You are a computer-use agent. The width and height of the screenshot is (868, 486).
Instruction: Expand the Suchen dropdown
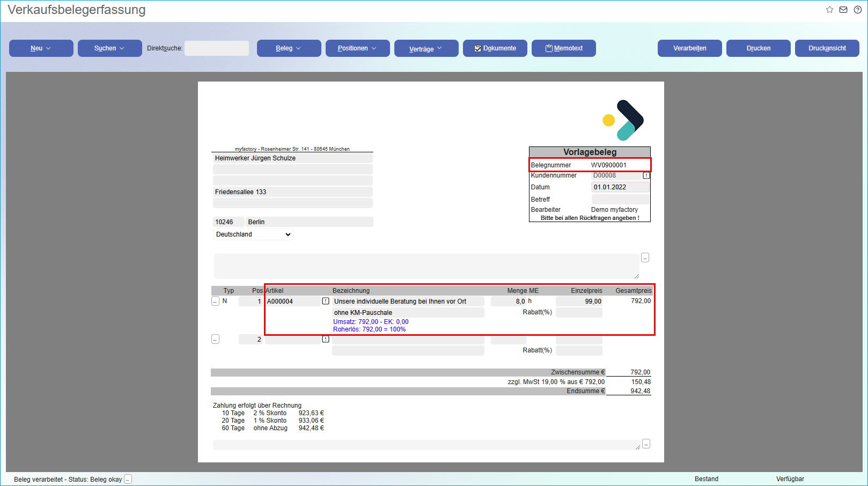click(x=110, y=48)
